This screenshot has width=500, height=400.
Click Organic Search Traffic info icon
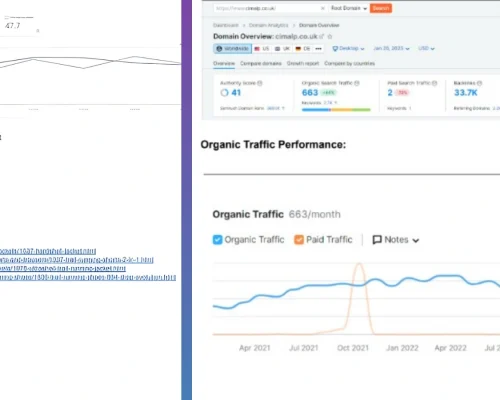point(357,83)
